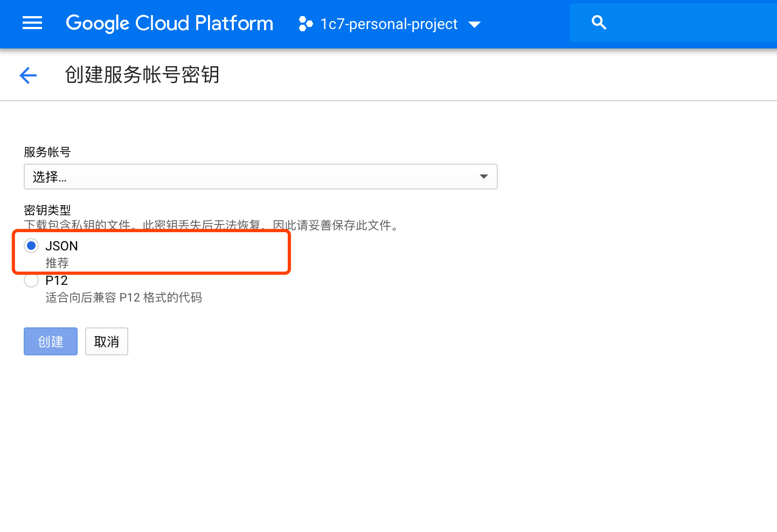Click the 创建服务帐号密钥 page title
777x532 pixels.
[142, 75]
